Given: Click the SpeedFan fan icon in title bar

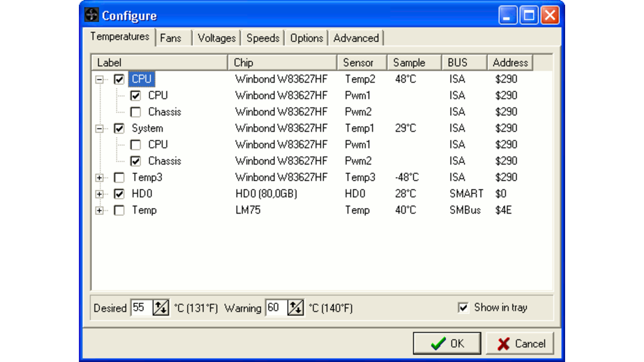Looking at the screenshot, I should (x=92, y=15).
